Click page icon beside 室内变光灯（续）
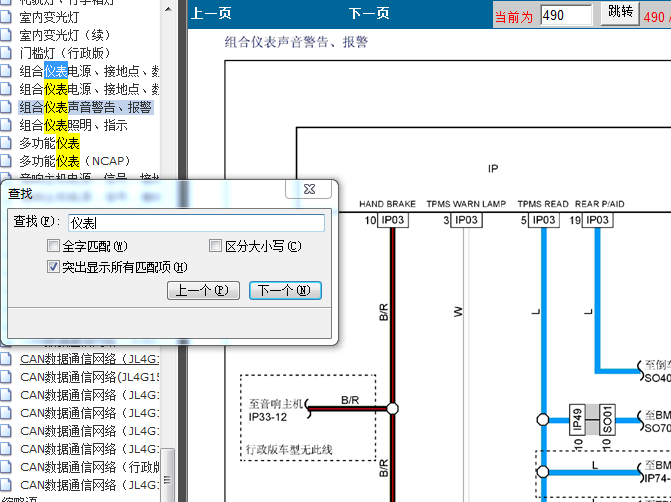 [6, 35]
